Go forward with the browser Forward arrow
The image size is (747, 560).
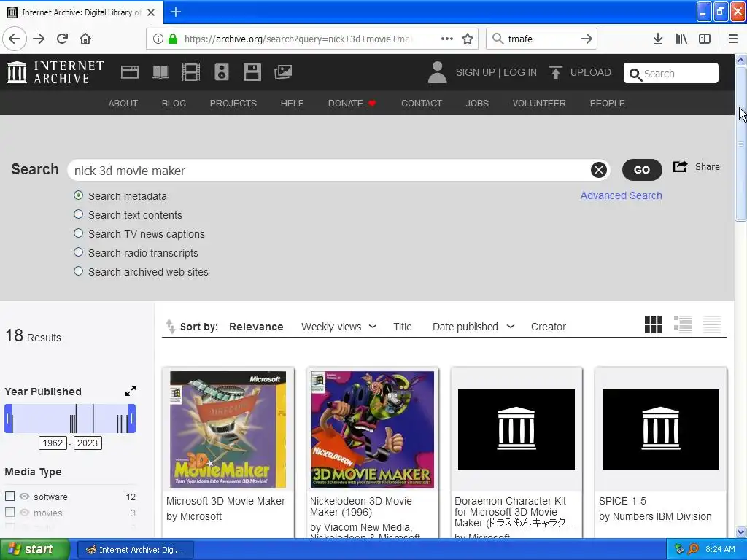[x=39, y=39]
